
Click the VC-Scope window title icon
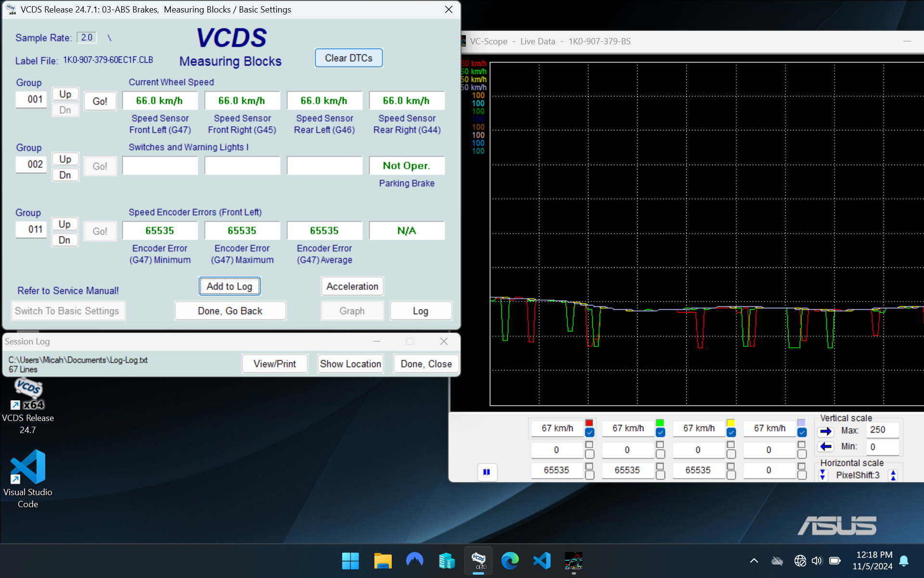[x=463, y=41]
